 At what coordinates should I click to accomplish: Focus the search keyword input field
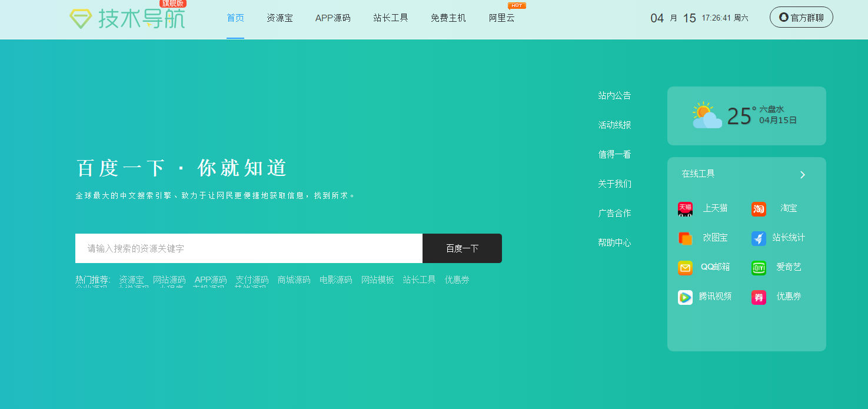(249, 248)
